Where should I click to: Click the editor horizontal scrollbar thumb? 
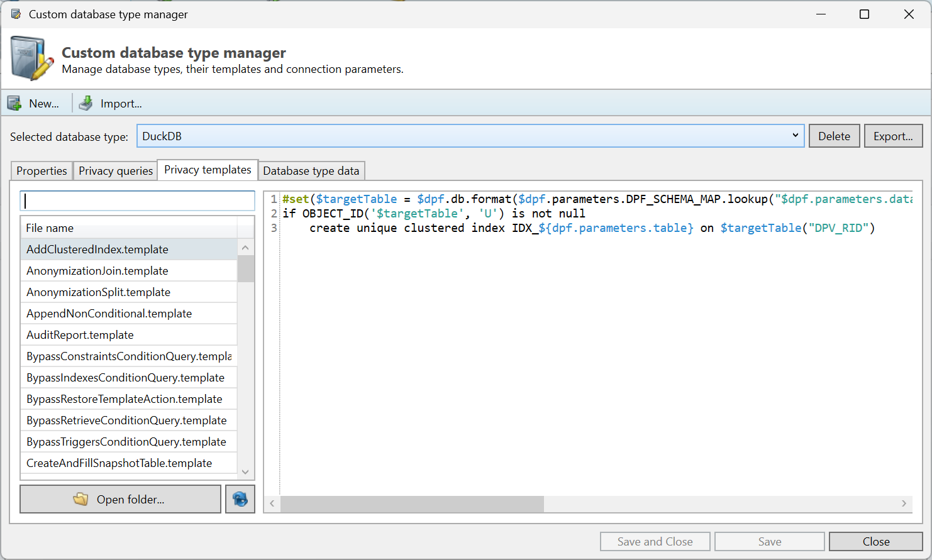[412, 503]
